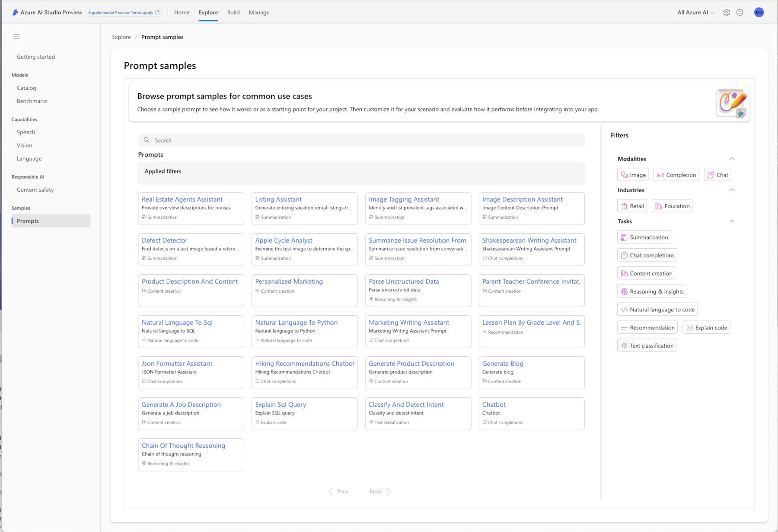
Task: Click the Explain code icon
Action: 690,328
